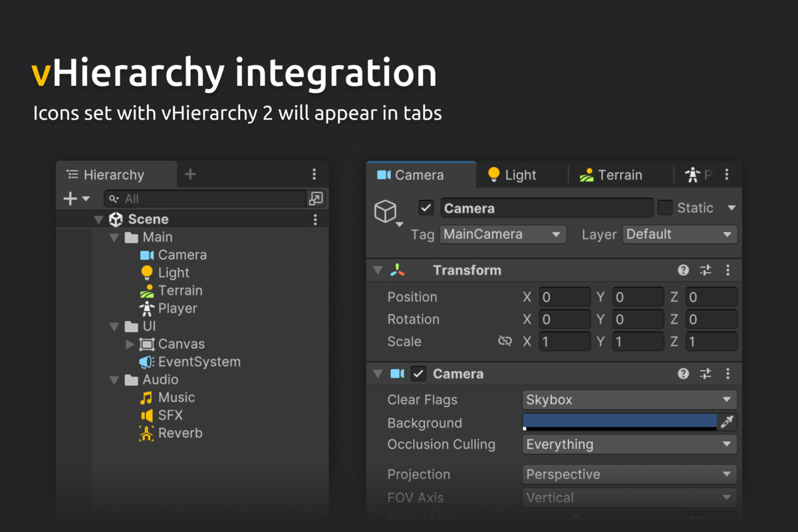Click the Transform component icon

tap(398, 270)
